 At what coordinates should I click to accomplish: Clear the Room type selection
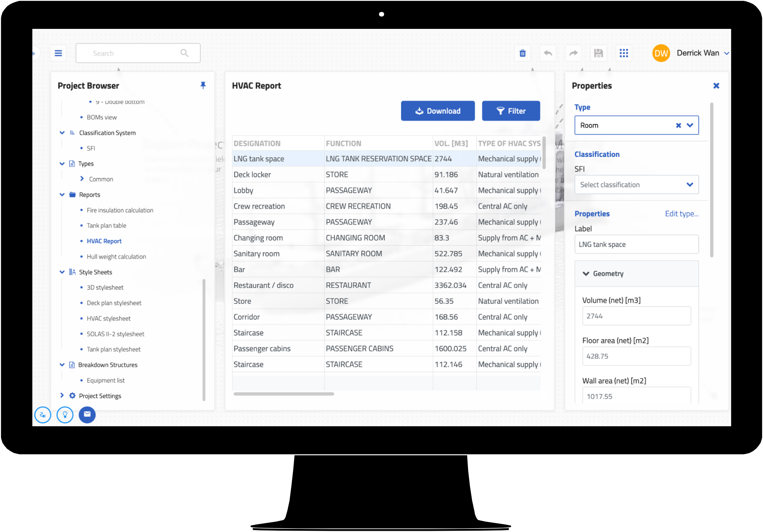[678, 125]
